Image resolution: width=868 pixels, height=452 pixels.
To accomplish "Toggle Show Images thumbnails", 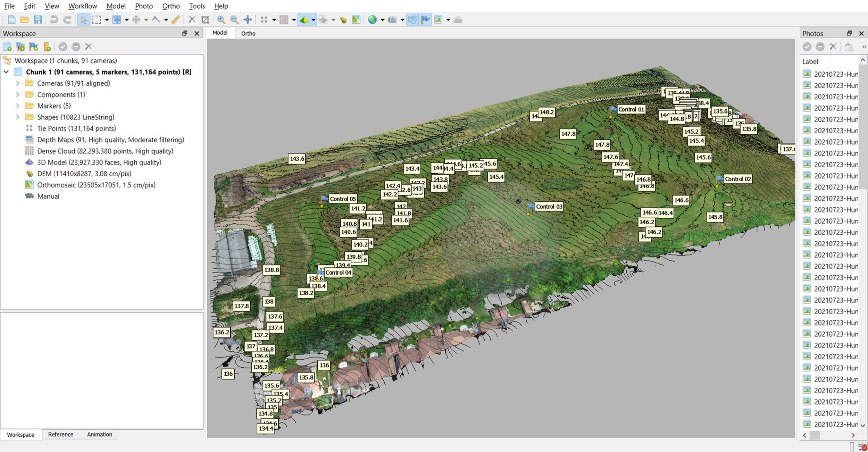I will [x=438, y=20].
